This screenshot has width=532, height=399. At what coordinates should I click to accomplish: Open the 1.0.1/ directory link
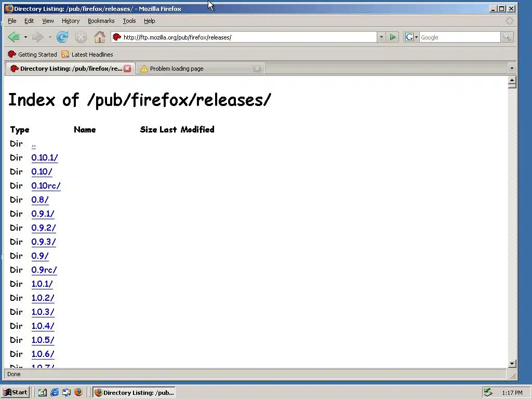click(x=42, y=284)
